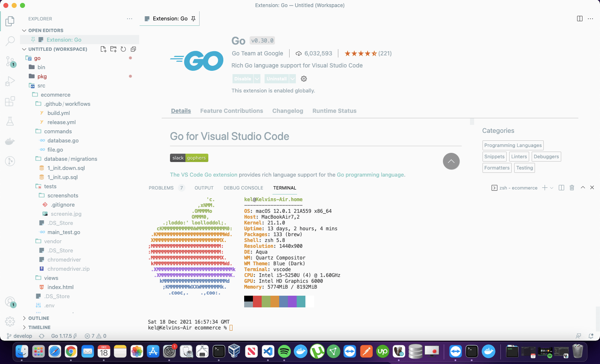Screen dimensions: 600x364
Task: Open the Search view in activity bar
Action: pyautogui.click(x=10, y=41)
